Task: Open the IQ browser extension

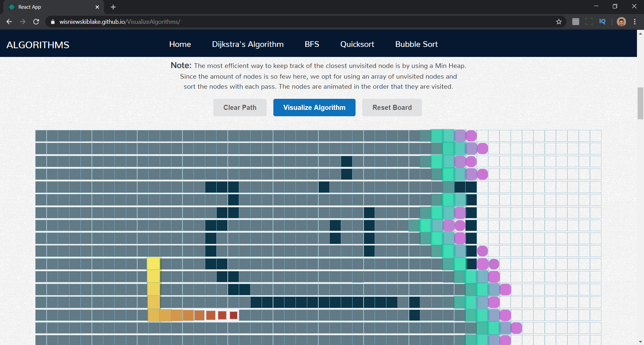Action: [602, 22]
